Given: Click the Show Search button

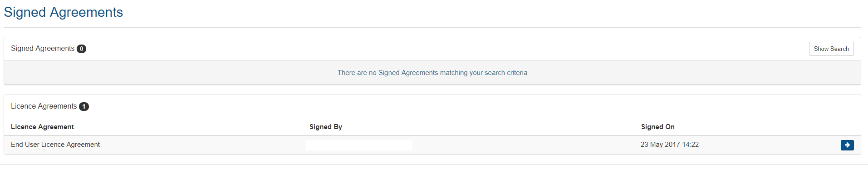Looking at the screenshot, I should 831,49.
